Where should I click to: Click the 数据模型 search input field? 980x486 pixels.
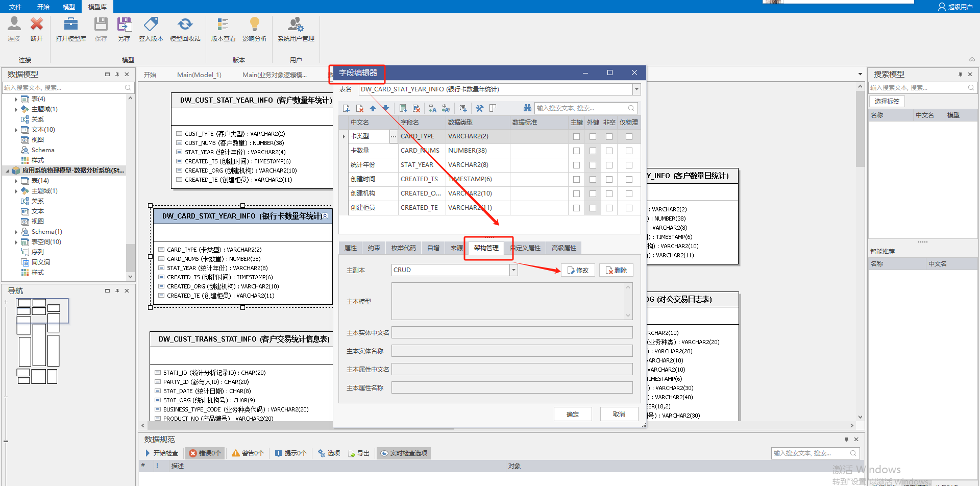[x=67, y=88]
